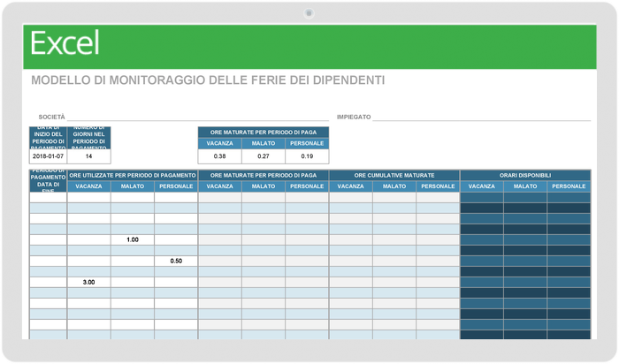Select the start date cell 2018-01-07

48,155
